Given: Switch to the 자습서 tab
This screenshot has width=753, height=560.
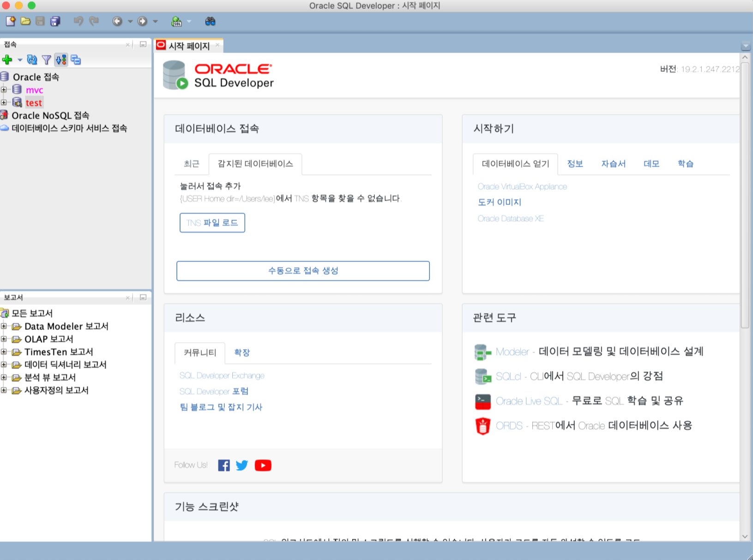Looking at the screenshot, I should (614, 164).
